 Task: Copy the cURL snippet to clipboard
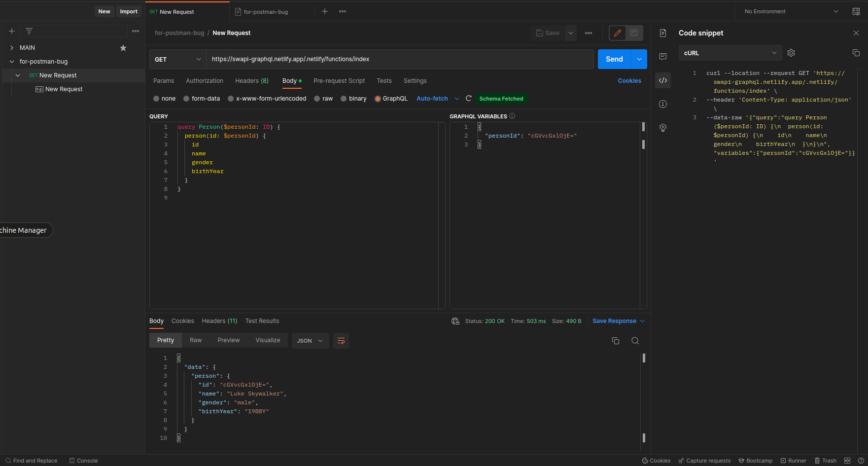coord(856,53)
